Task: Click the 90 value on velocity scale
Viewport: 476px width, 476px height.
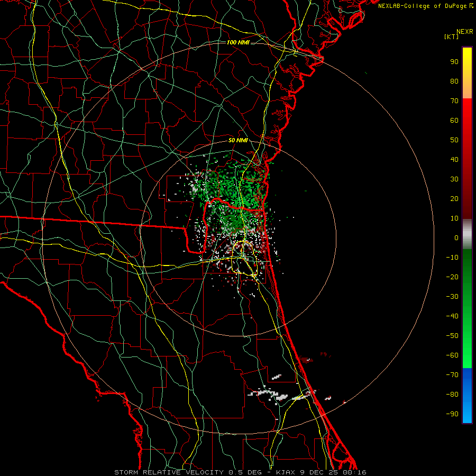Action: (454, 62)
